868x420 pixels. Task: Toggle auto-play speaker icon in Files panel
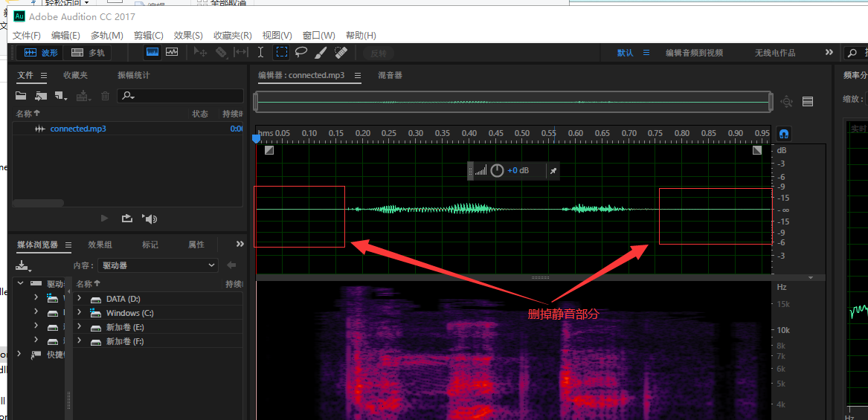tap(150, 219)
